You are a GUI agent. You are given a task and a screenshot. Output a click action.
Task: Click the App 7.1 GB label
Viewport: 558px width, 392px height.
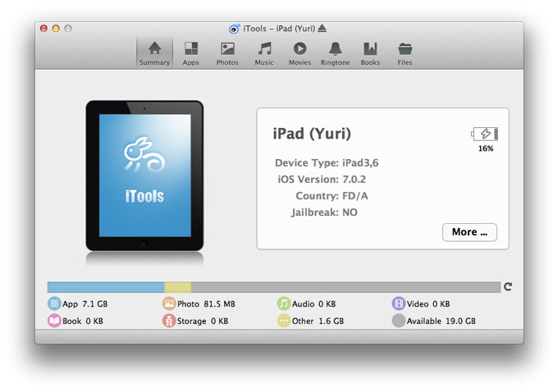coord(85,303)
